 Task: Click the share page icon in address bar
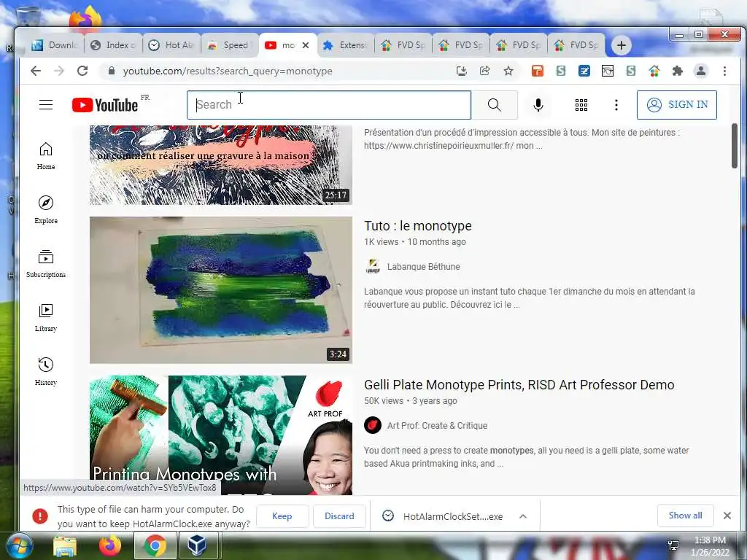(x=485, y=71)
